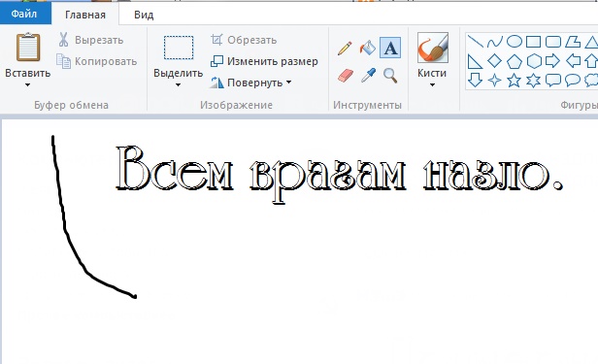Choose the Left arrow shape
The width and height of the screenshot is (598, 364).
point(573,60)
